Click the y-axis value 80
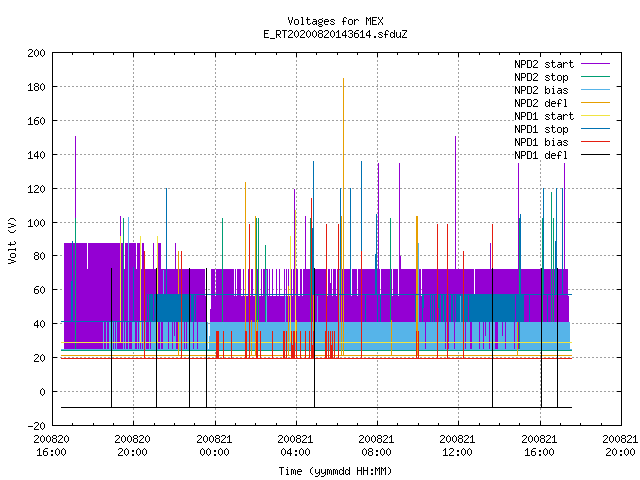 click(x=40, y=256)
